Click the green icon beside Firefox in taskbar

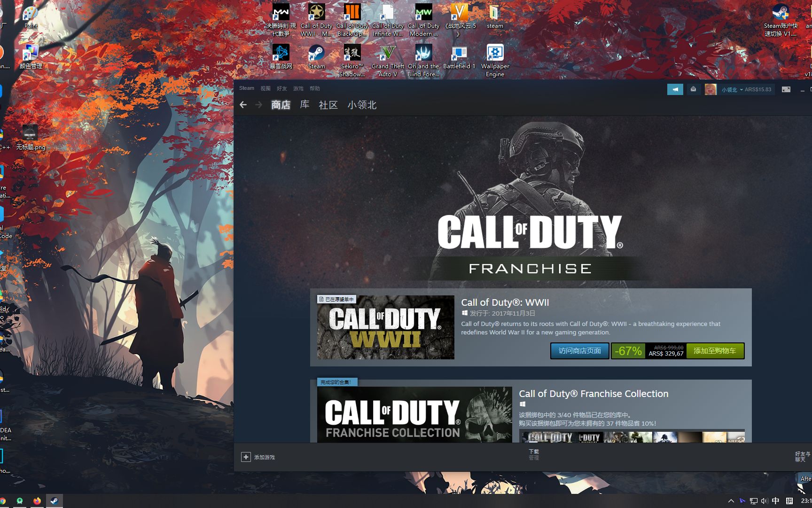(20, 501)
